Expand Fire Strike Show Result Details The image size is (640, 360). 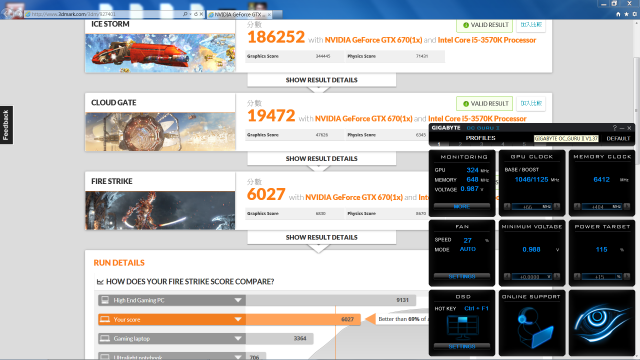pyautogui.click(x=322, y=237)
